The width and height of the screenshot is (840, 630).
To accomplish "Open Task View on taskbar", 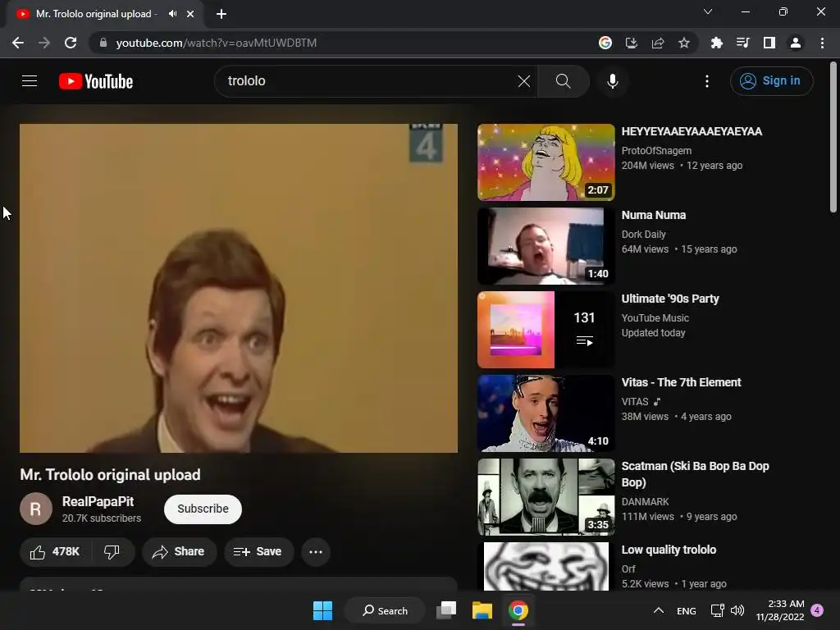I will pos(446,610).
